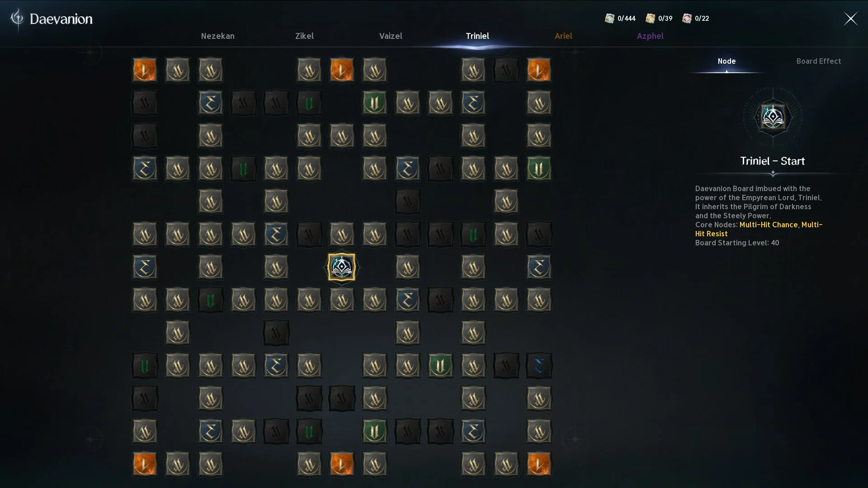Click the pink currency icon beside 0/22
Image resolution: width=868 pixels, height=488 pixels.
click(x=687, y=19)
